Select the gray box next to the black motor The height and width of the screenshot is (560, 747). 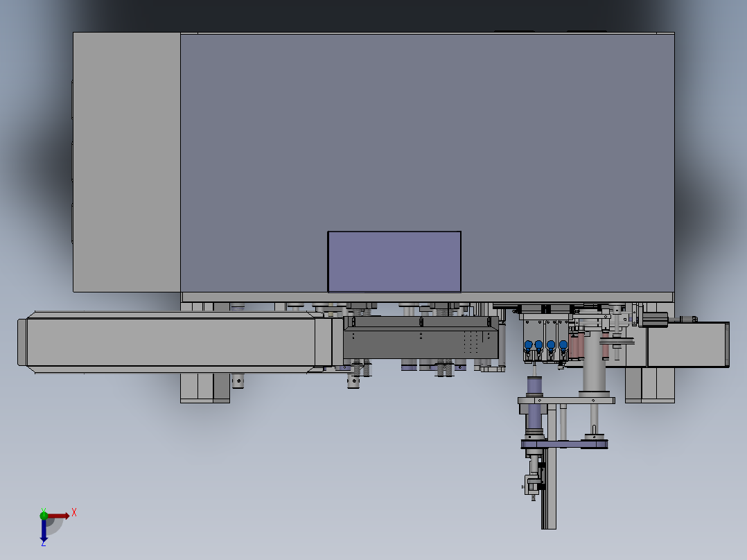pyautogui.click(x=688, y=344)
